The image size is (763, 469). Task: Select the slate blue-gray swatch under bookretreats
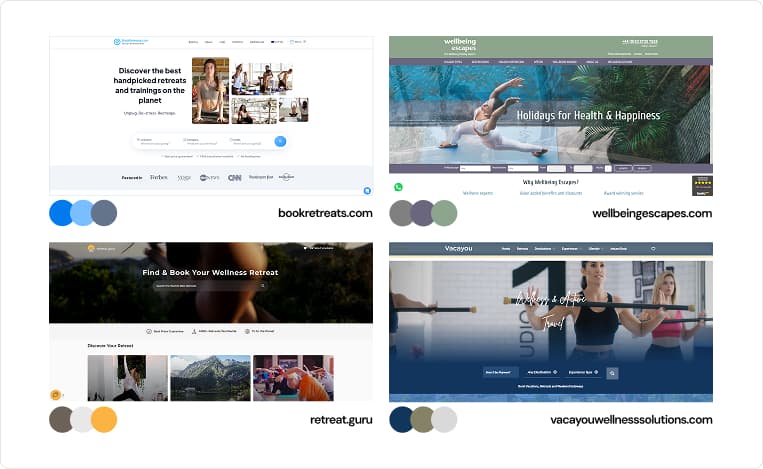tap(104, 213)
